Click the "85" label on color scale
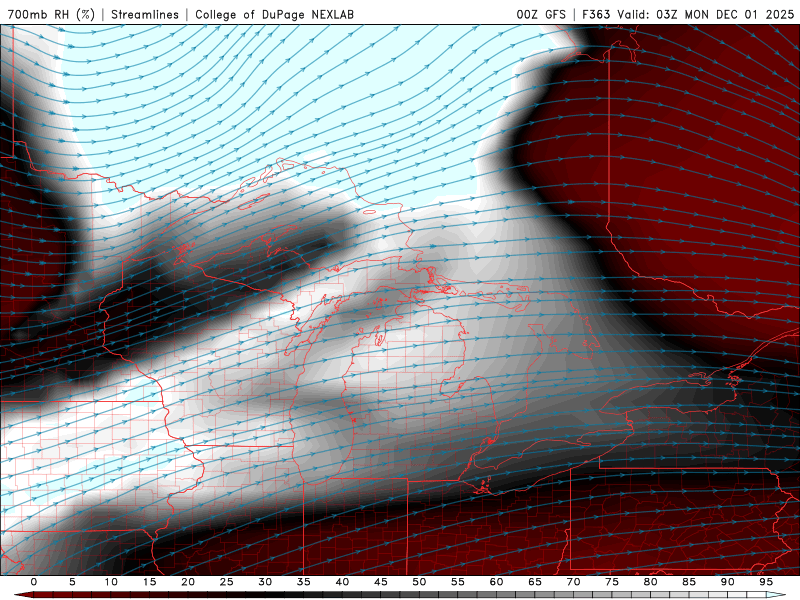The image size is (800, 600). click(689, 582)
